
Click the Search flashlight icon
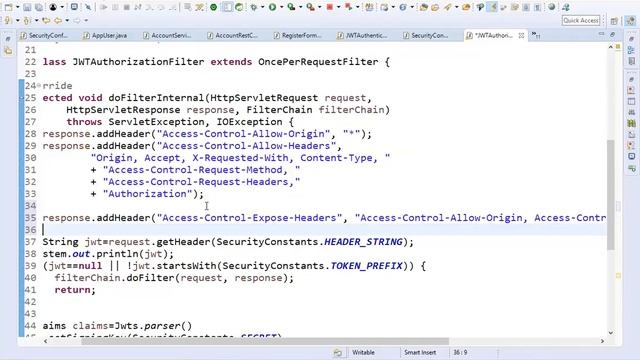tap(448, 7)
